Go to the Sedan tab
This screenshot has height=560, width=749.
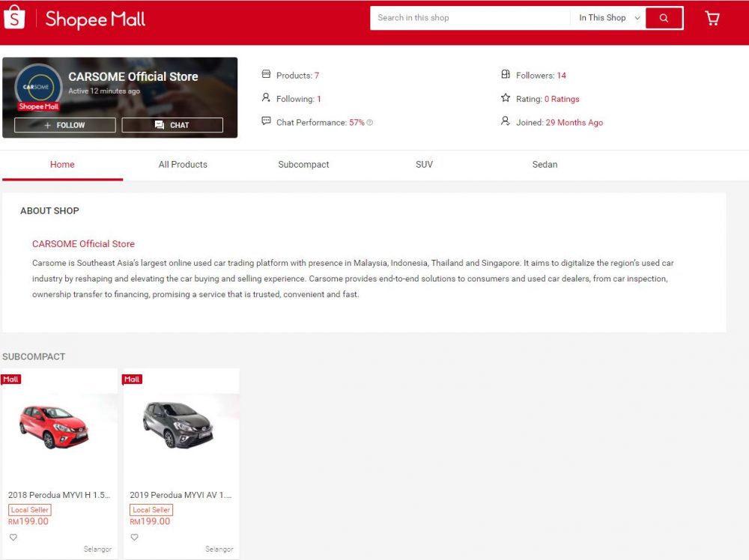(545, 165)
